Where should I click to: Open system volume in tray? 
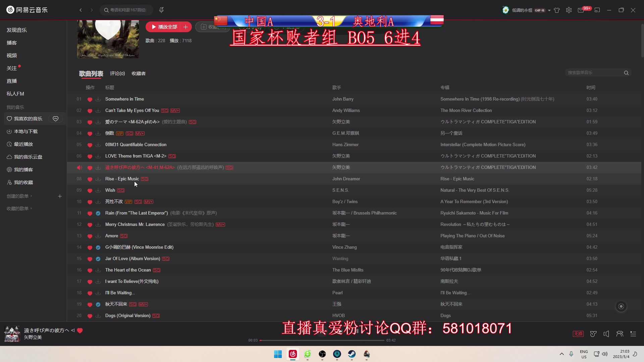(x=605, y=354)
